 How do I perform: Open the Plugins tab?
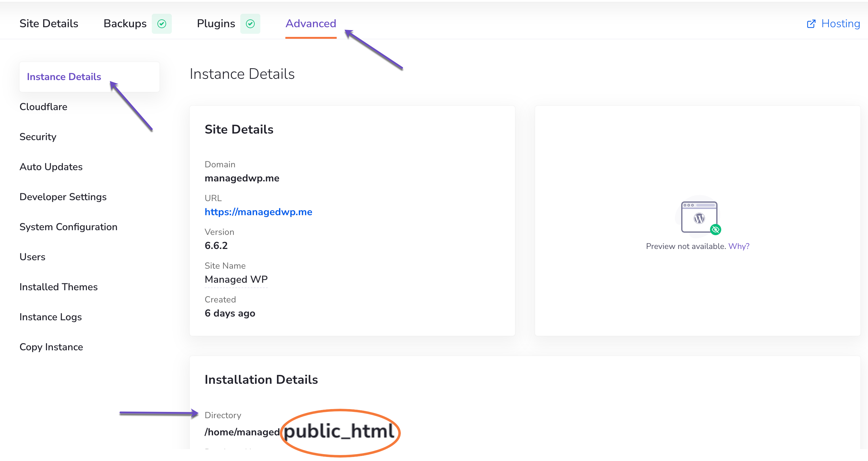click(x=216, y=23)
